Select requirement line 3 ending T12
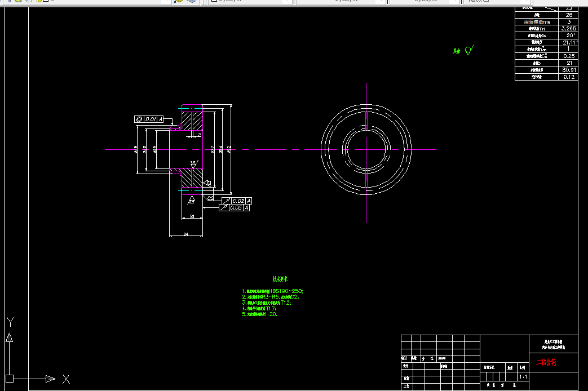The height and width of the screenshot is (391, 588). point(266,303)
